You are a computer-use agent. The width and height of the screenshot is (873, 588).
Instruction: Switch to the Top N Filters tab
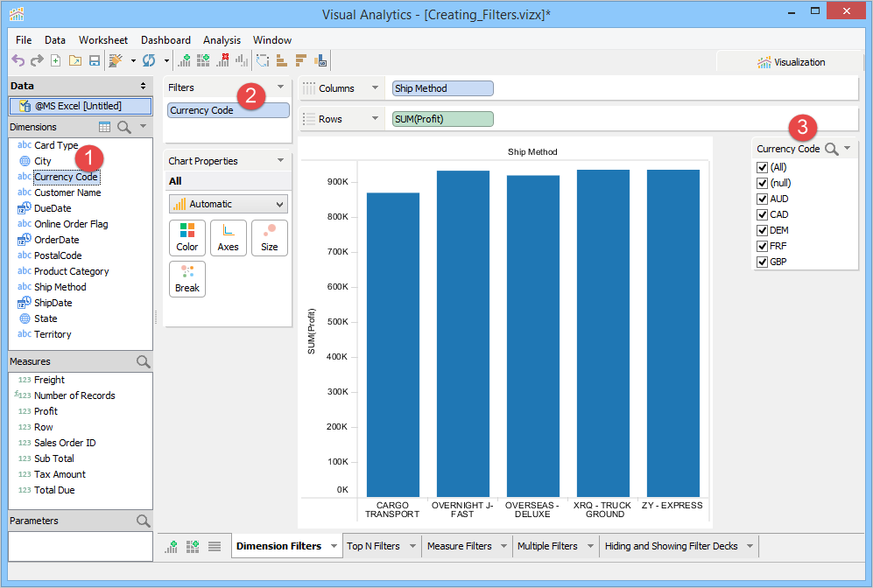pyautogui.click(x=373, y=546)
